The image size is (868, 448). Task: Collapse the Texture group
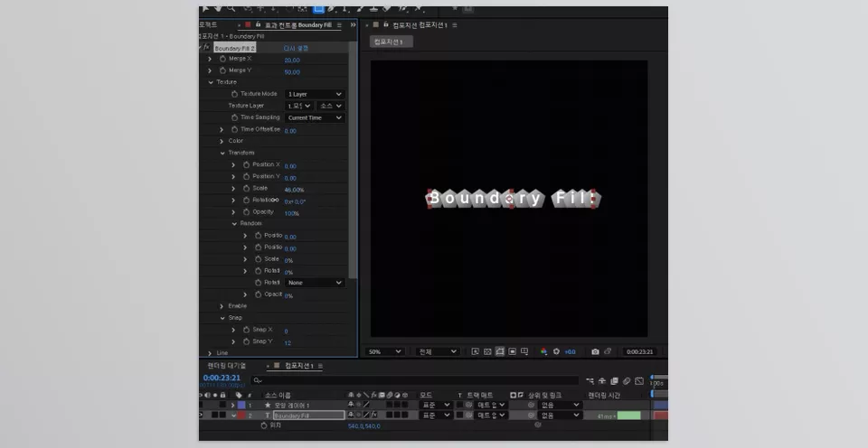click(x=211, y=82)
